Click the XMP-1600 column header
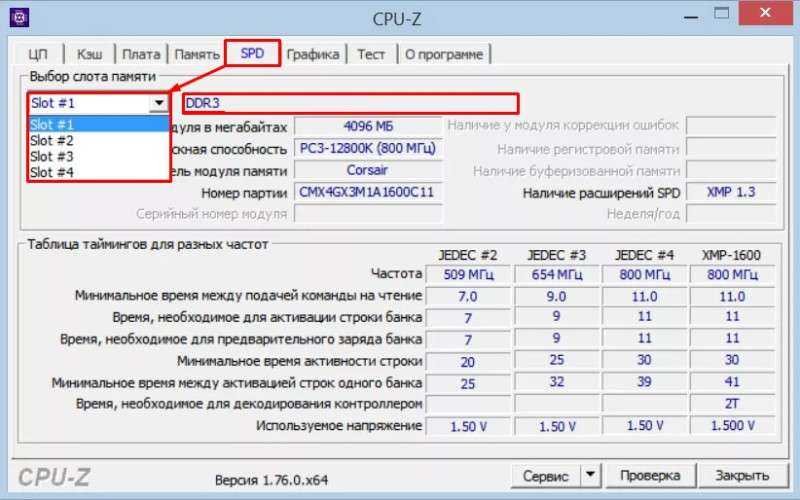Image resolution: width=800 pixels, height=500 pixels. click(x=731, y=255)
